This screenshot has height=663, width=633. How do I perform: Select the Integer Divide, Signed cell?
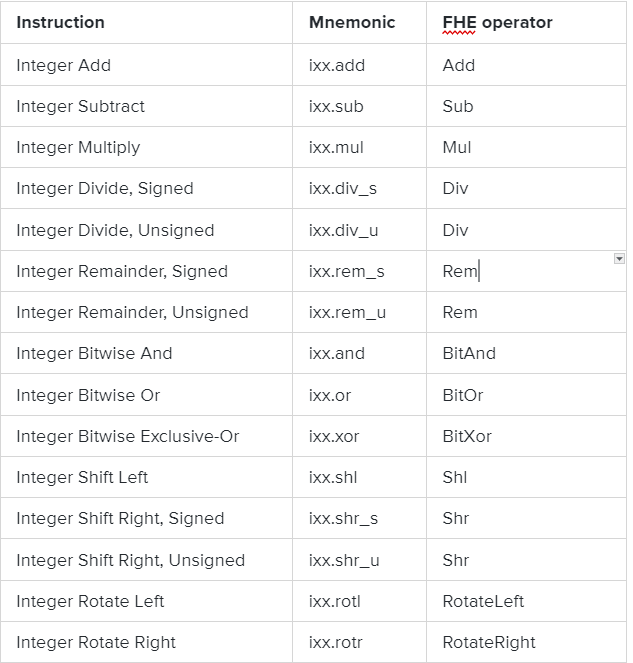pyautogui.click(x=104, y=188)
